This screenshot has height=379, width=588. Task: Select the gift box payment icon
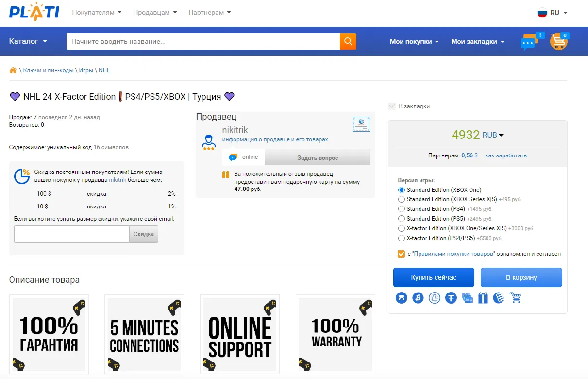483,298
